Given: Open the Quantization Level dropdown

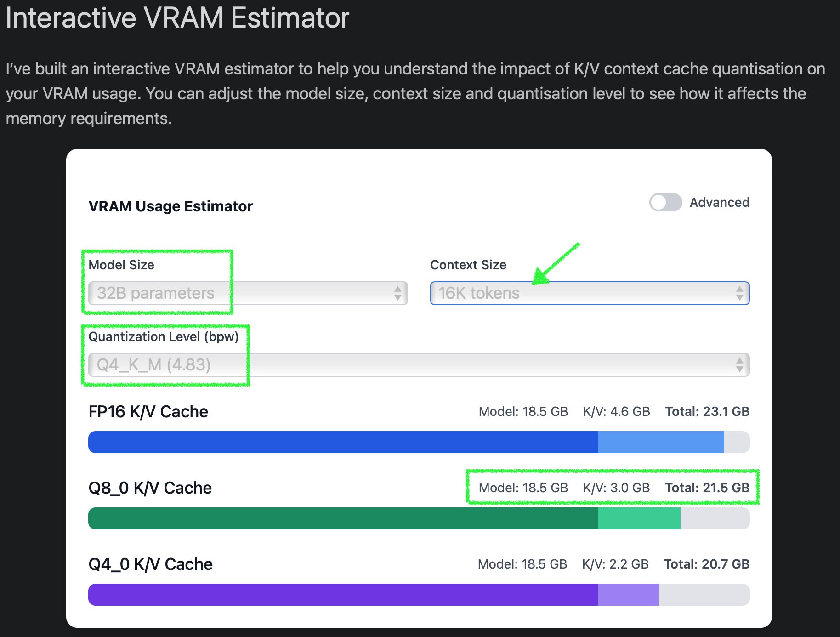Looking at the screenshot, I should [x=419, y=365].
